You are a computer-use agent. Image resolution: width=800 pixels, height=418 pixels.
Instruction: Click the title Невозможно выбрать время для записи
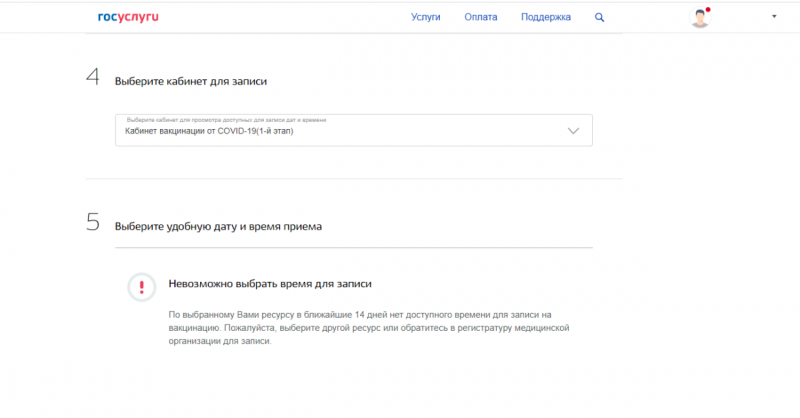click(x=270, y=284)
